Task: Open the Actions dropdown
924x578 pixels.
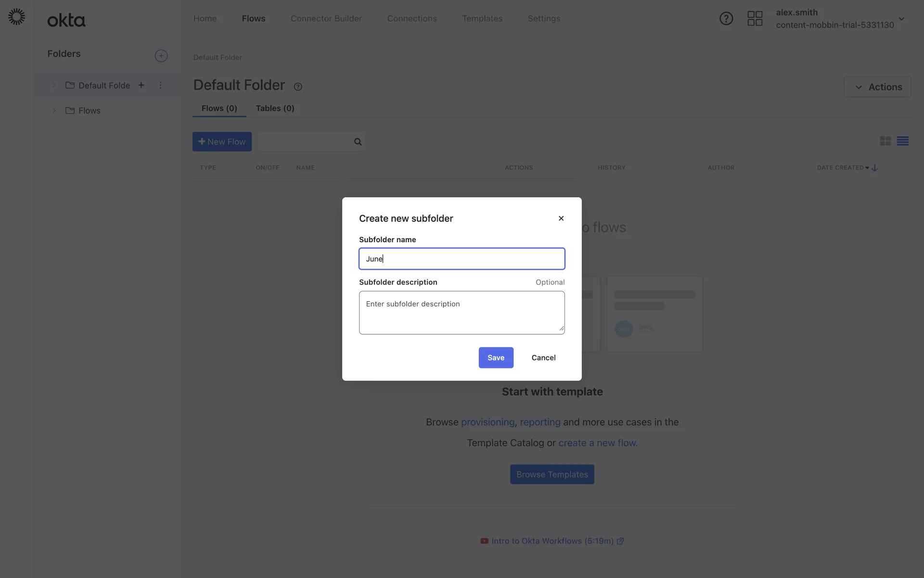Action: tap(877, 87)
